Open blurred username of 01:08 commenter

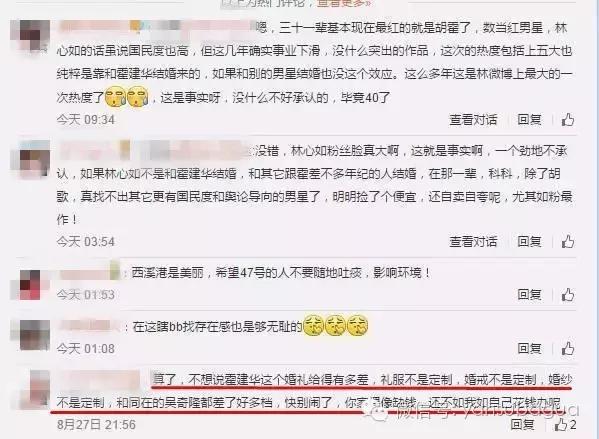[90, 326]
